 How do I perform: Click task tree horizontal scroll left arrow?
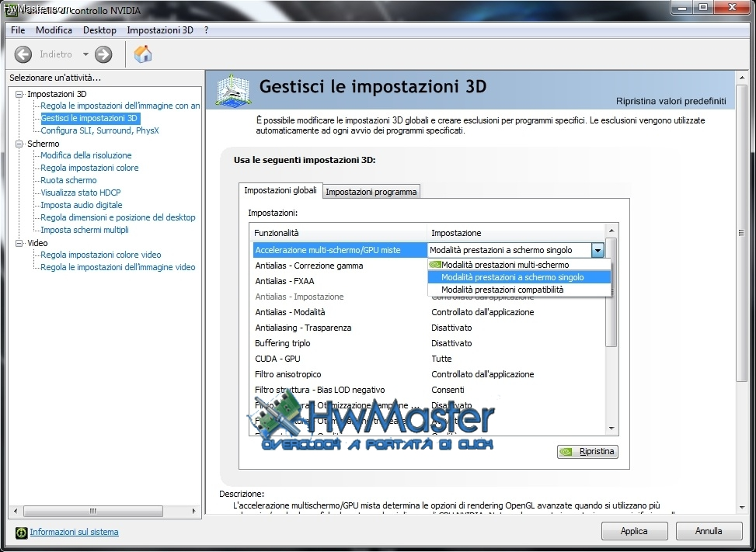coord(16,511)
